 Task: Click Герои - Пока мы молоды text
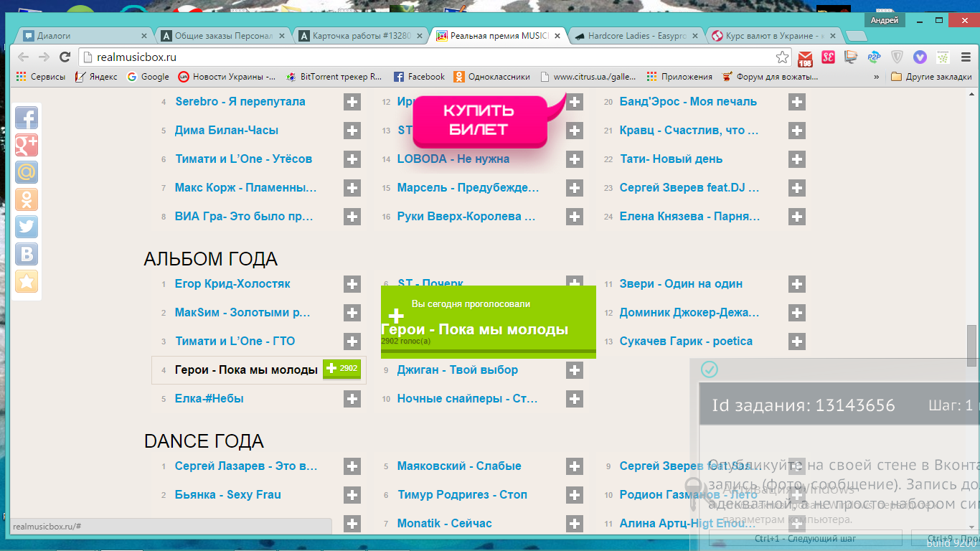point(246,370)
